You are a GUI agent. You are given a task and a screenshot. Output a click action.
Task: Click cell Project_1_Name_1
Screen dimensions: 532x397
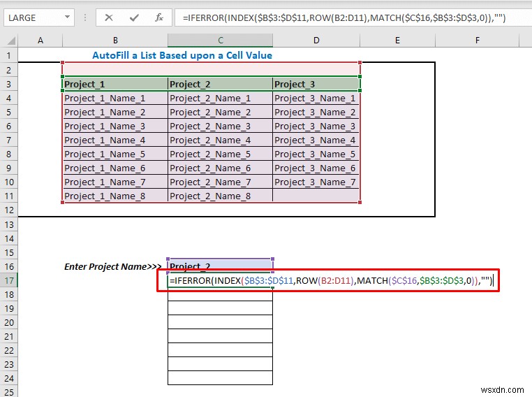(115, 98)
